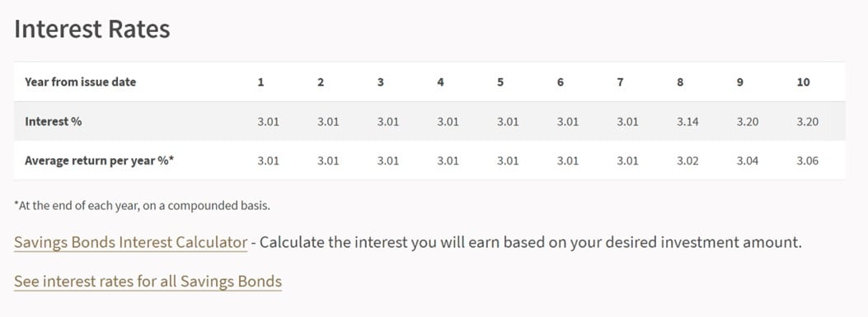Click year 1 interest value 3.01

pyautogui.click(x=269, y=122)
